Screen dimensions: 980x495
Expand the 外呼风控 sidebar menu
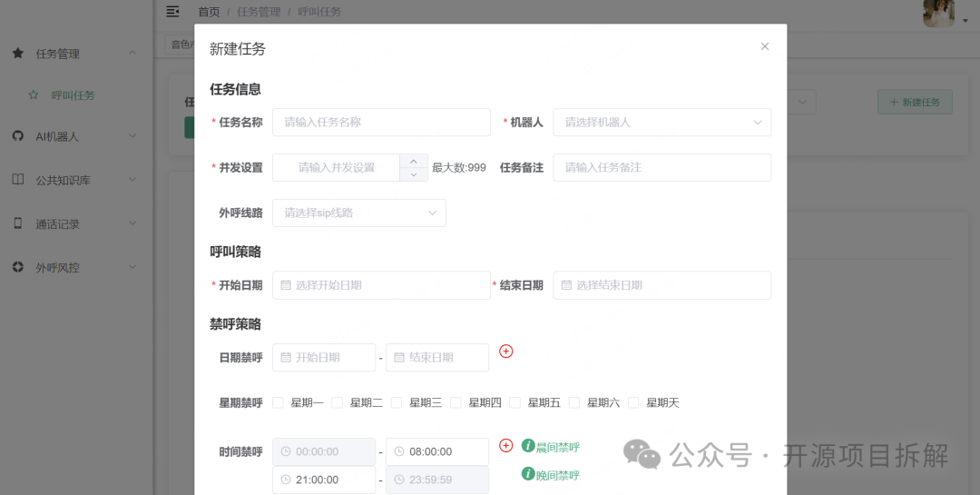132,267
